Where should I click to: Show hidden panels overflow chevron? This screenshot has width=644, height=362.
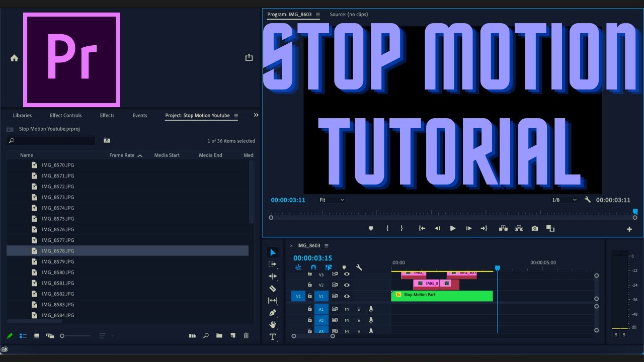(x=256, y=115)
